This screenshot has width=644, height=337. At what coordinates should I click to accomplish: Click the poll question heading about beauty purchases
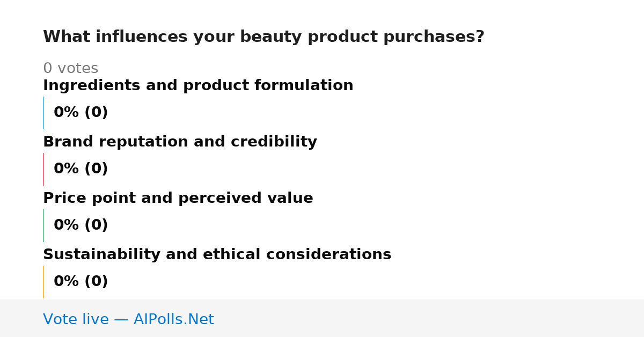point(264,37)
